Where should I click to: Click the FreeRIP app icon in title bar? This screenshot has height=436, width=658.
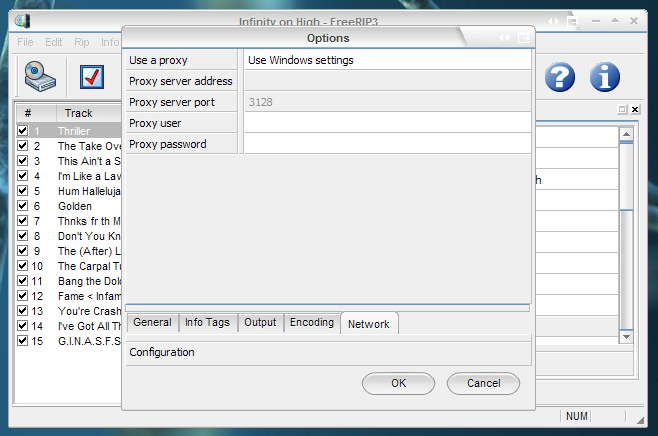point(22,21)
